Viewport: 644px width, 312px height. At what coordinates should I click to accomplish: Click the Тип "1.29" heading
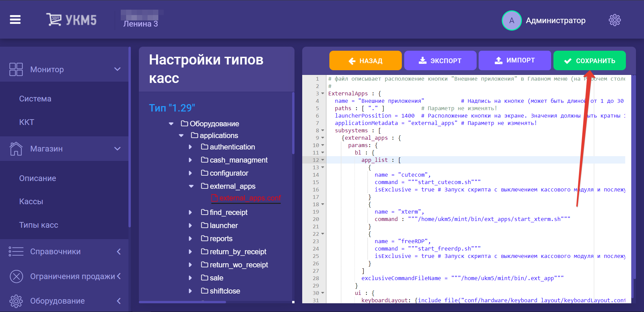coord(172,108)
